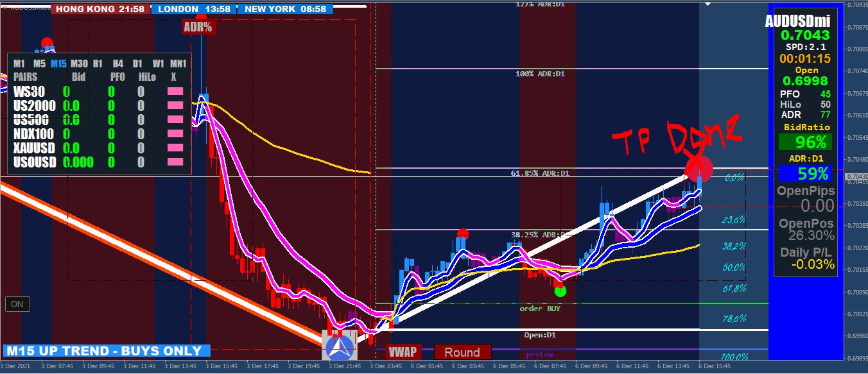Click the Open:D1 line label
Screen dimensions: 868x374
coord(540,334)
